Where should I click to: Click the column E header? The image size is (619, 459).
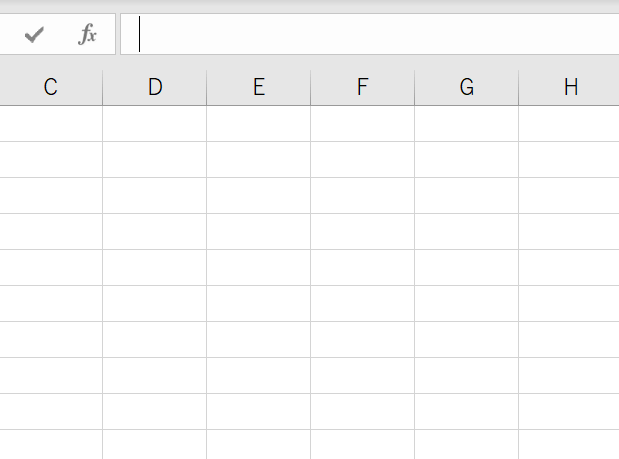coord(259,87)
